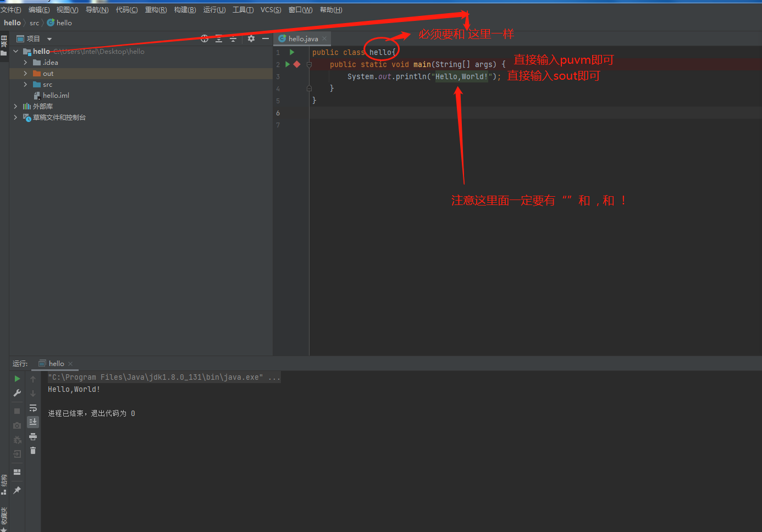Hide the project panel with minus icon

pos(266,38)
